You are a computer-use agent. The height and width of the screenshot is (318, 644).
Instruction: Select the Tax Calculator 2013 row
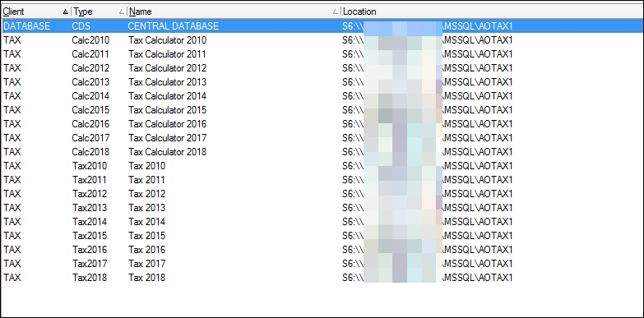pyautogui.click(x=322, y=82)
